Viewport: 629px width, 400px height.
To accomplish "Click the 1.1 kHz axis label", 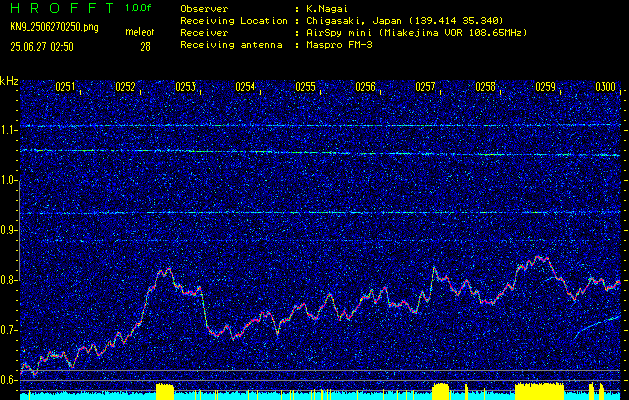I will [9, 131].
